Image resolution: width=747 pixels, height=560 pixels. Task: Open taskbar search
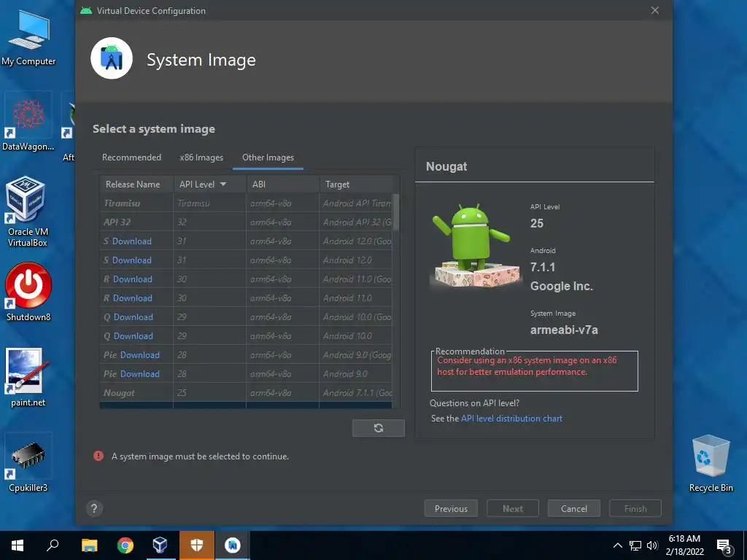[x=53, y=545]
